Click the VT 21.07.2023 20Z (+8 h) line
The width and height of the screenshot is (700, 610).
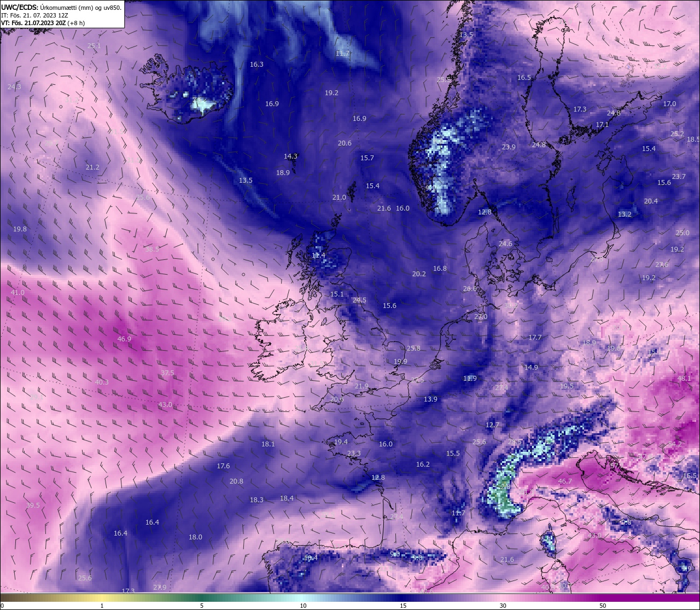[x=43, y=23]
